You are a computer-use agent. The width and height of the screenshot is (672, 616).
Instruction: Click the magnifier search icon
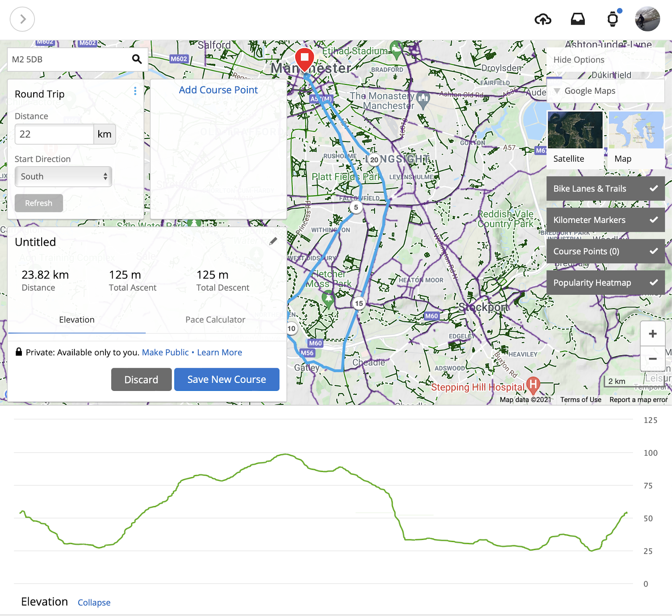pos(137,59)
